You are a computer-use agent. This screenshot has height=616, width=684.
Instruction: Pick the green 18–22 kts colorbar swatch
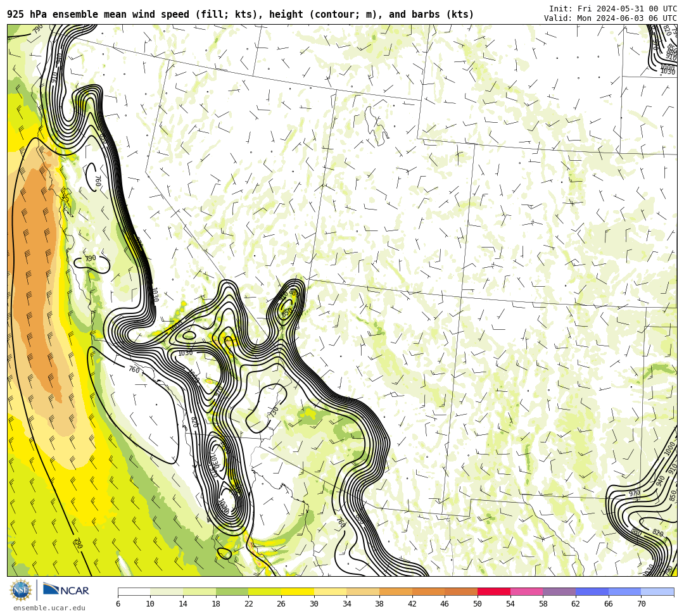point(232,591)
